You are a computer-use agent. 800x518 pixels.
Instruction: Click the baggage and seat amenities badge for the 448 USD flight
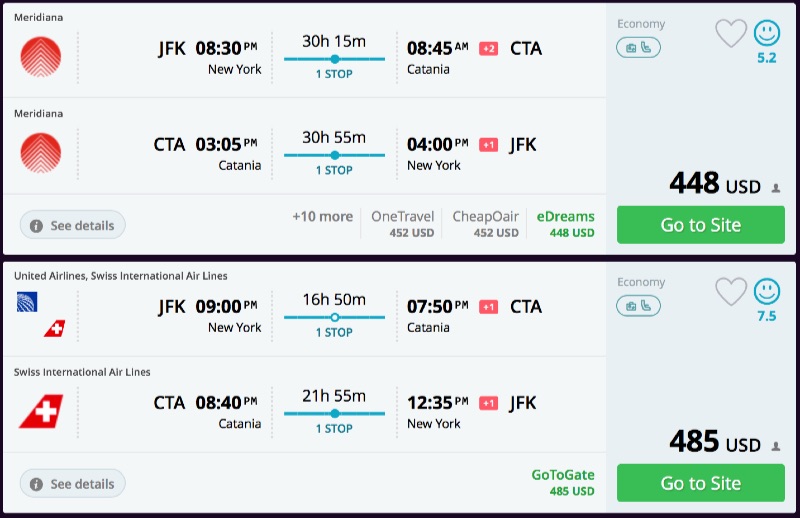point(638,47)
